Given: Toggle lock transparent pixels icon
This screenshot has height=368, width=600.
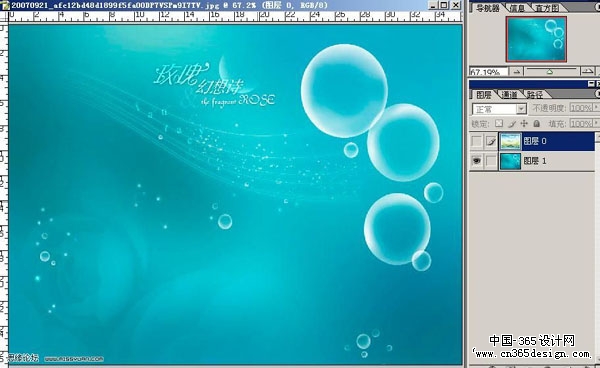Looking at the screenshot, I should coord(499,124).
